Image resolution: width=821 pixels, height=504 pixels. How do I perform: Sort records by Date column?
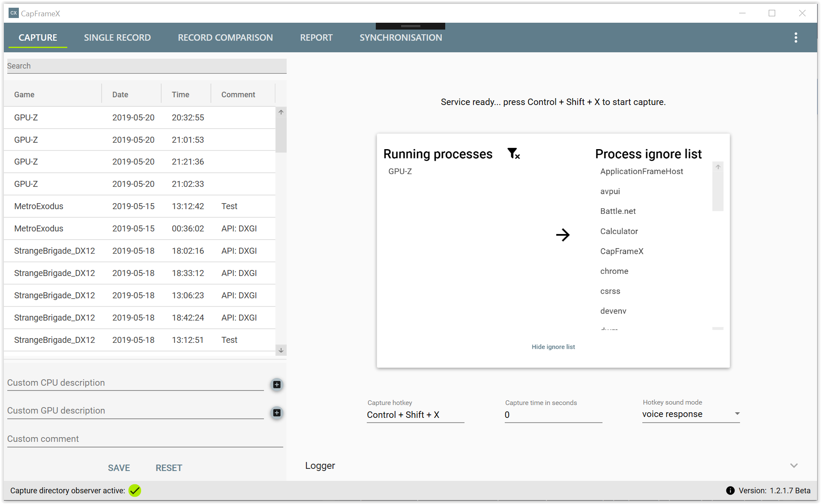point(132,95)
